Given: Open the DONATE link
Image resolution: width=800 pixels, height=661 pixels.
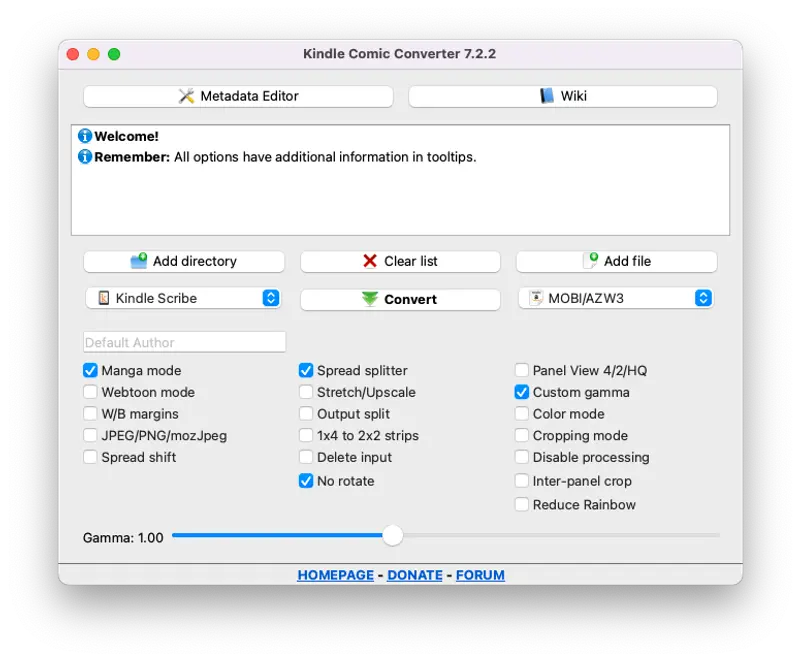Looking at the screenshot, I should [x=415, y=575].
